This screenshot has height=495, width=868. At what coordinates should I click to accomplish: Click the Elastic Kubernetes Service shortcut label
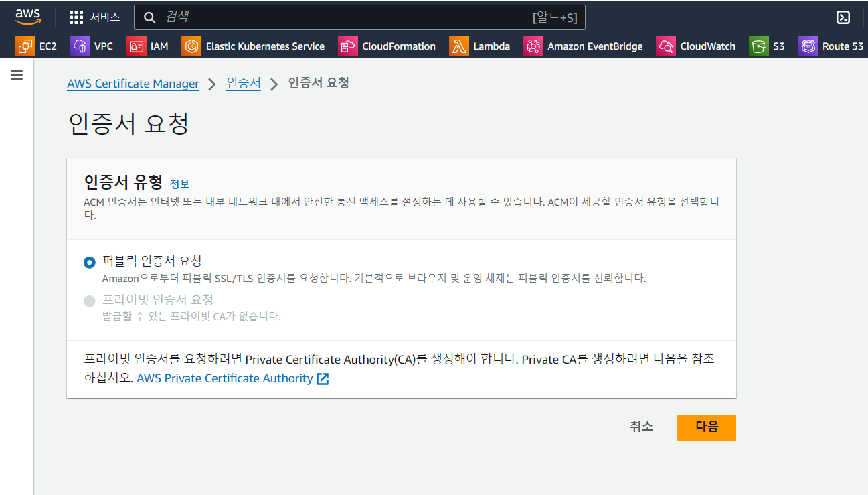point(265,46)
